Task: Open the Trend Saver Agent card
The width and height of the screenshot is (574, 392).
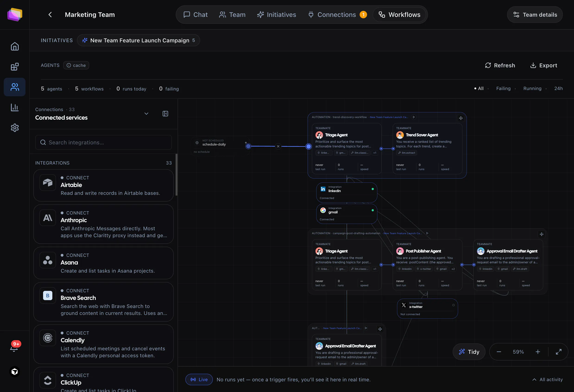Action: pos(427,149)
